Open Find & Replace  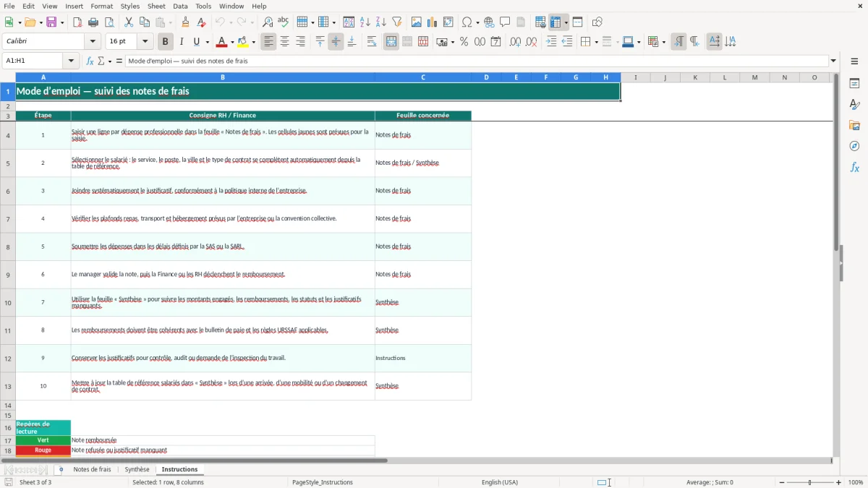coord(267,22)
